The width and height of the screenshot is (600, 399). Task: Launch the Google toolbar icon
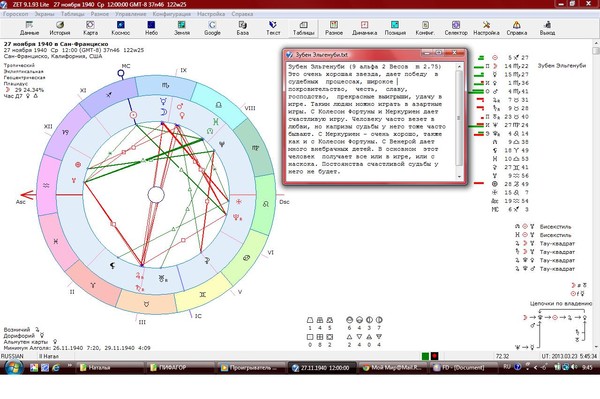pyautogui.click(x=212, y=28)
